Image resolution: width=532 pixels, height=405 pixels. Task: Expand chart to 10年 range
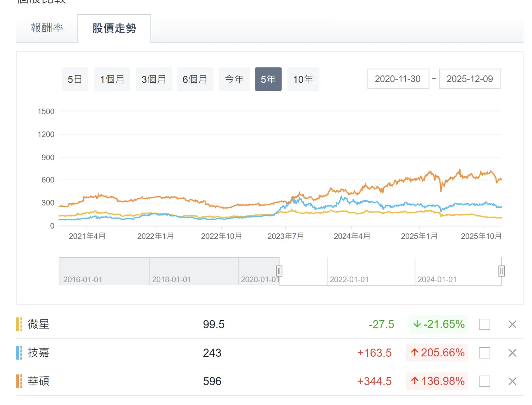coord(303,79)
